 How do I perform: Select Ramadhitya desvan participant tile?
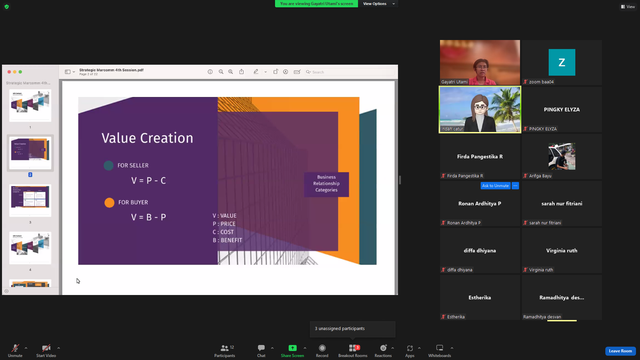tap(562, 298)
